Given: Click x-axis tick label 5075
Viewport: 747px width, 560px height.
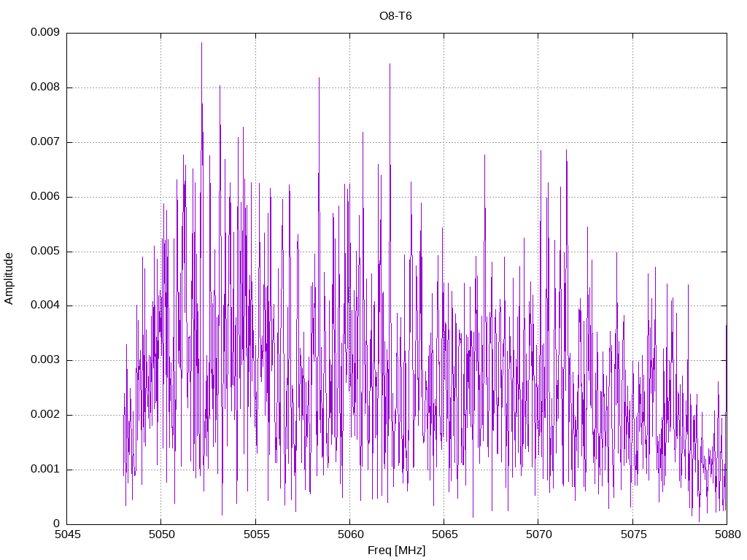Looking at the screenshot, I should [x=633, y=534].
